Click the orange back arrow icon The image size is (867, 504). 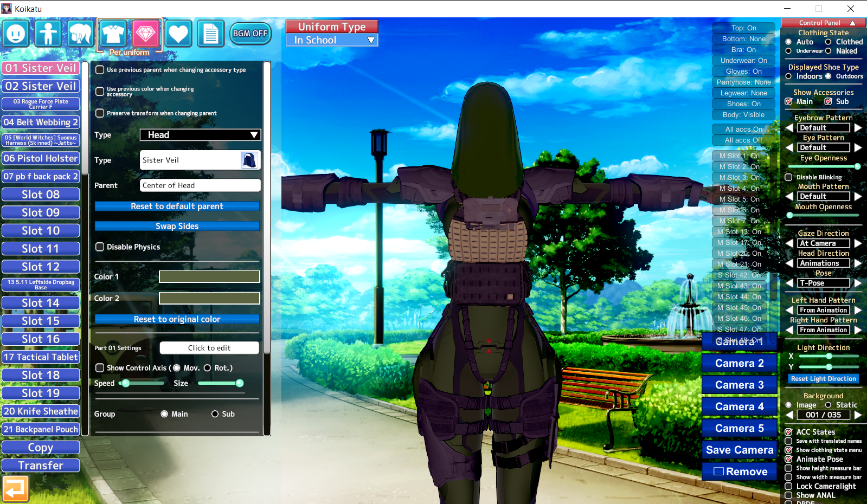(x=15, y=488)
